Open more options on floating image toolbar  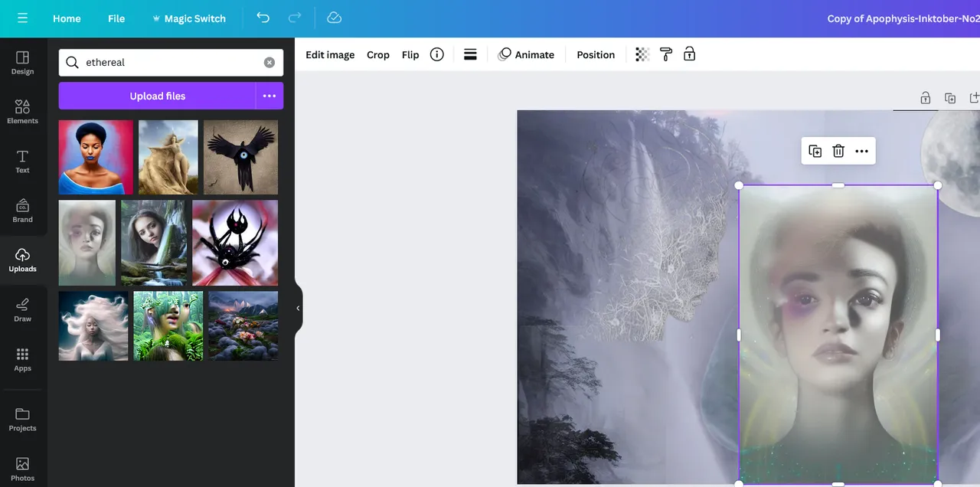click(x=861, y=151)
